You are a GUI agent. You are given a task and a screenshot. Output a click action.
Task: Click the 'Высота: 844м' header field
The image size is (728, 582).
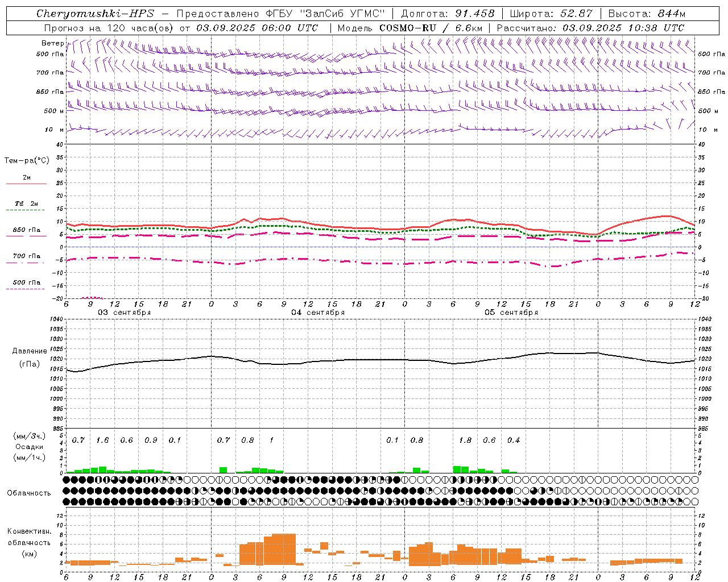647,14
